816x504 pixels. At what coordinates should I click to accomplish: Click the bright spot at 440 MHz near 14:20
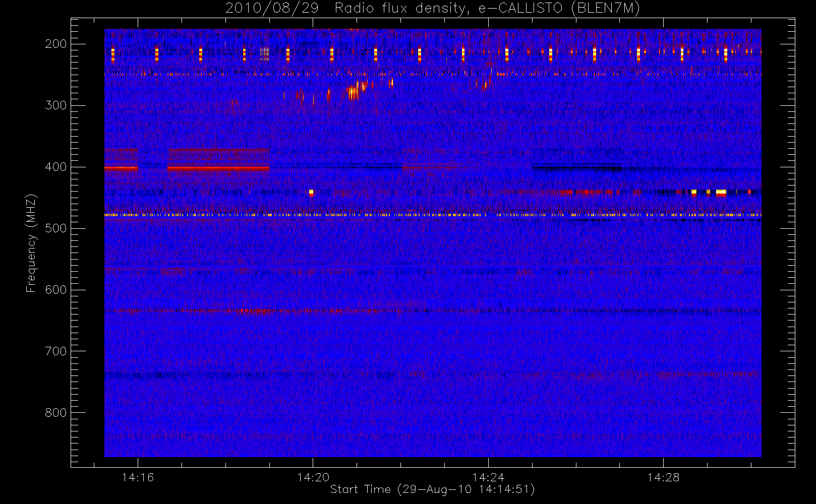tap(311, 192)
